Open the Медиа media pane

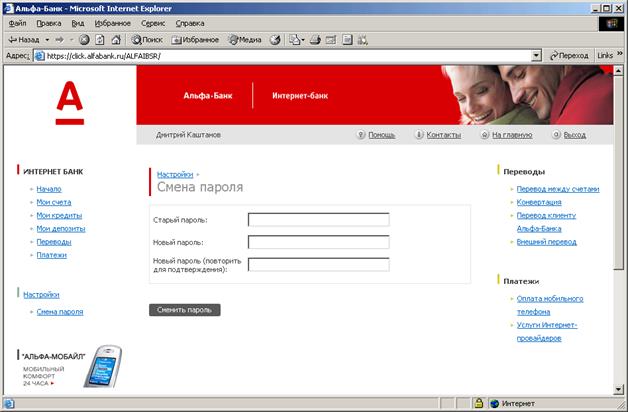click(x=245, y=40)
